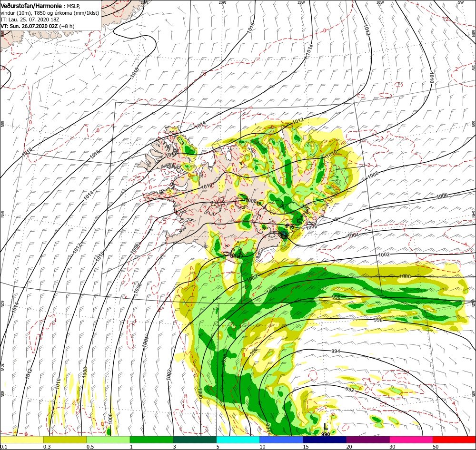Viewport: 476px width, 450px height.
Task: Click the "15" legend value label
Action: tap(306, 447)
